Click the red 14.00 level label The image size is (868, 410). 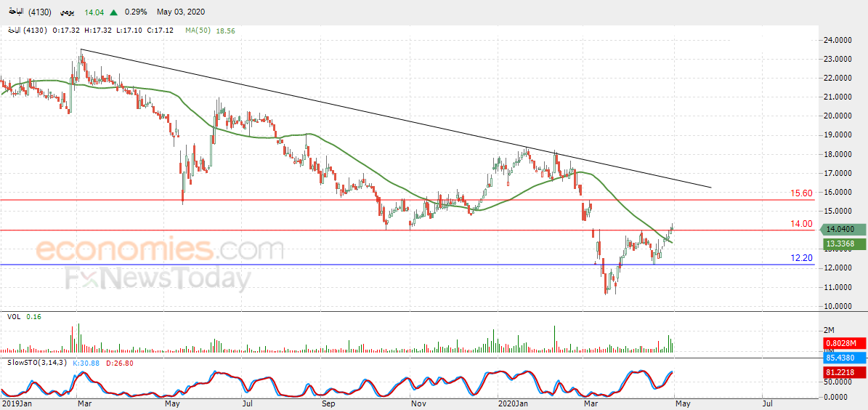click(x=803, y=224)
